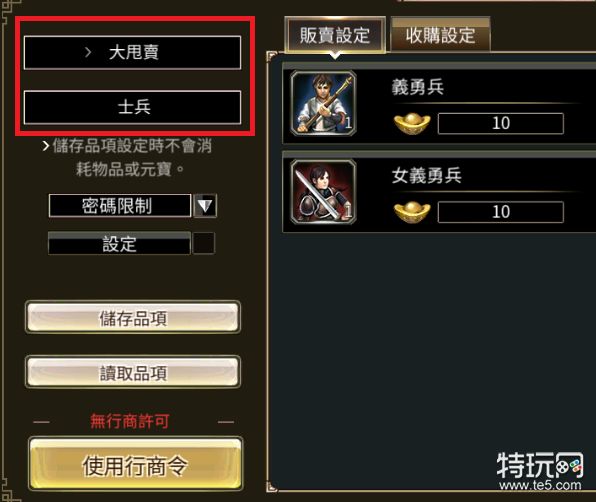Expand the 大甩賣 category selector

click(x=132, y=52)
